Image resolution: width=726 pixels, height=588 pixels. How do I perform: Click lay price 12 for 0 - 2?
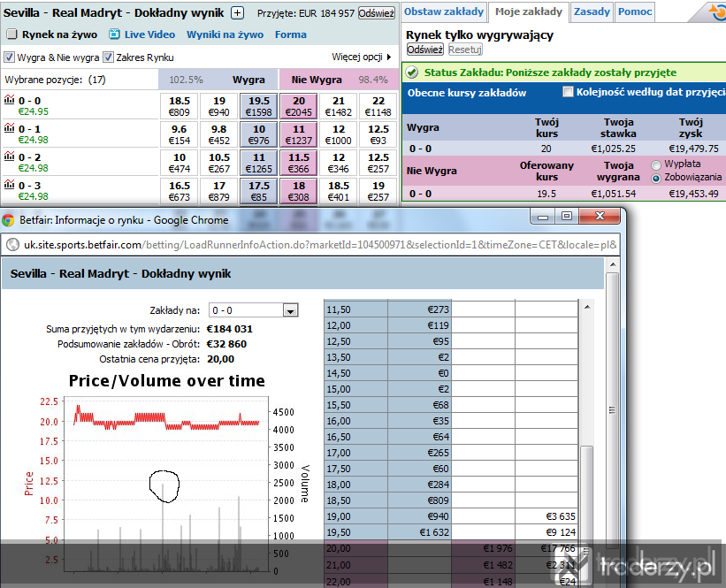339,163
